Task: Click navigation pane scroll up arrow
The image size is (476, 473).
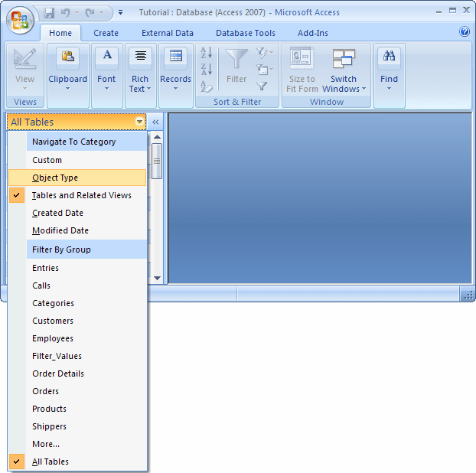Action: click(x=157, y=137)
